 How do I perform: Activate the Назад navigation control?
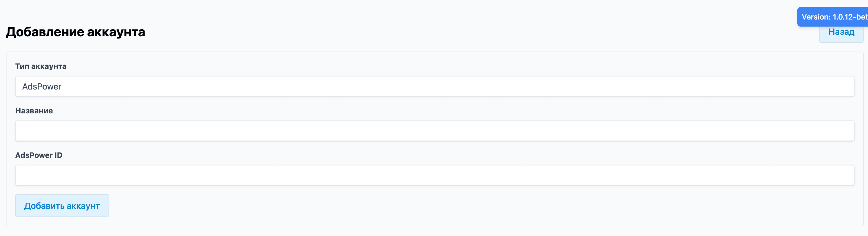[x=841, y=32]
